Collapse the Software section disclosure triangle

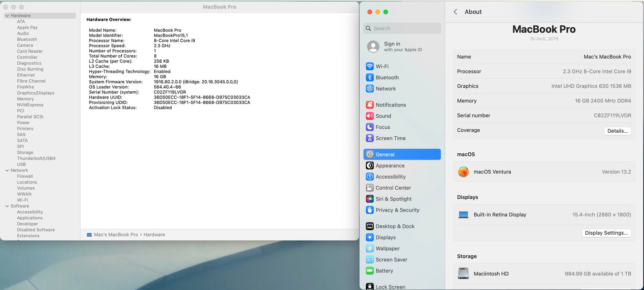(x=7, y=206)
